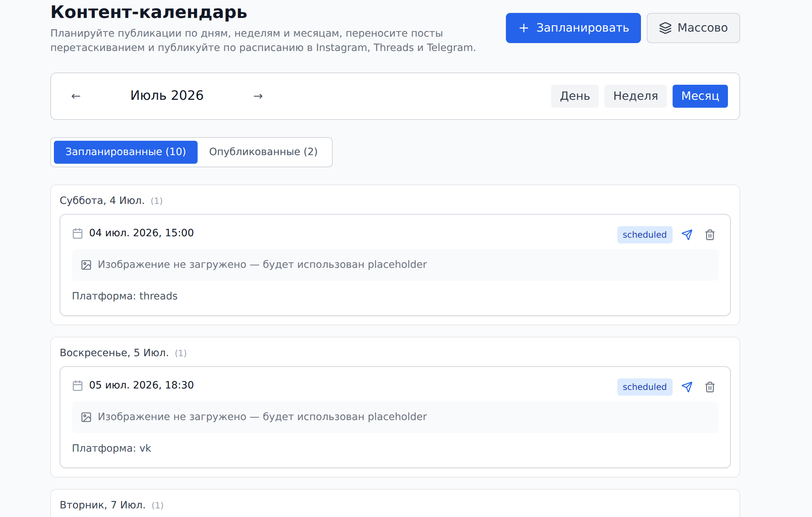The image size is (812, 517).
Task: Click image placeholder icon in threads post
Action: click(x=86, y=265)
